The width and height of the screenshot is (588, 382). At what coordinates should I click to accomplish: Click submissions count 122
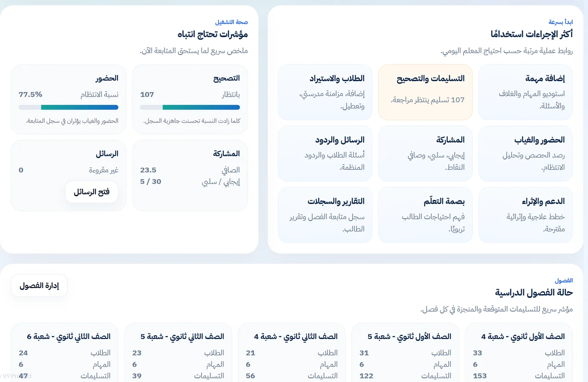click(x=366, y=376)
